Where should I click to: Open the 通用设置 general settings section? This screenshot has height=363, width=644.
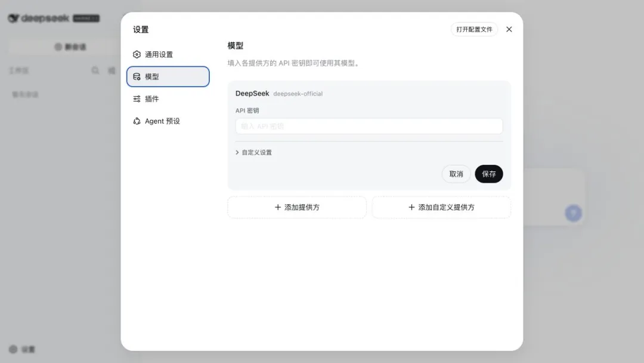click(x=168, y=54)
